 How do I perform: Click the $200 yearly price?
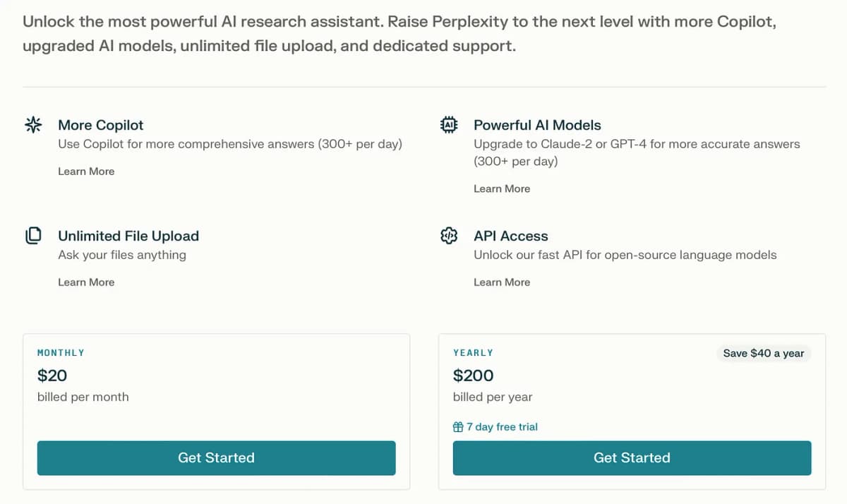pyautogui.click(x=473, y=376)
